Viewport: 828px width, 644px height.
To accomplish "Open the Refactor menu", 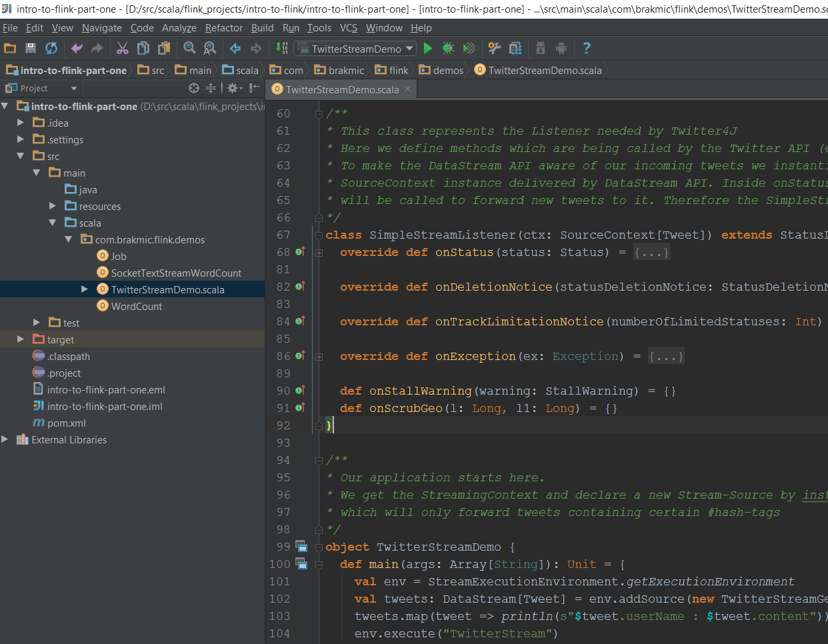I will coord(224,28).
